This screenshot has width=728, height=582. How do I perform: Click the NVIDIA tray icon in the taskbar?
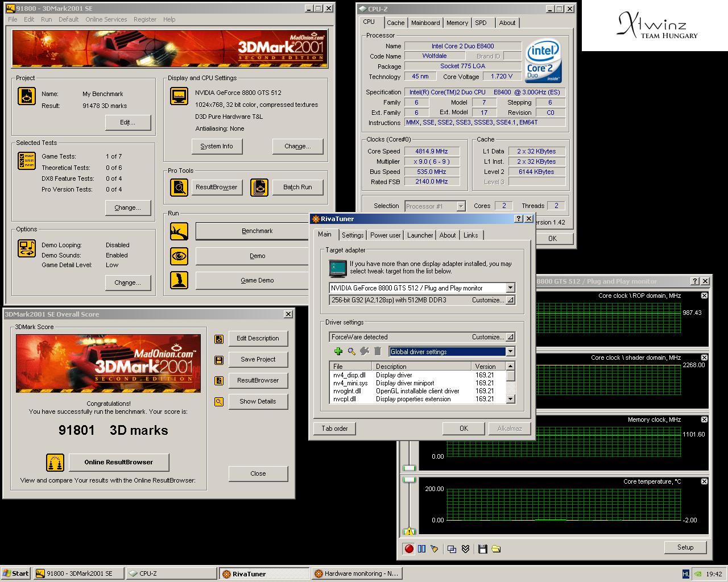coord(697,574)
